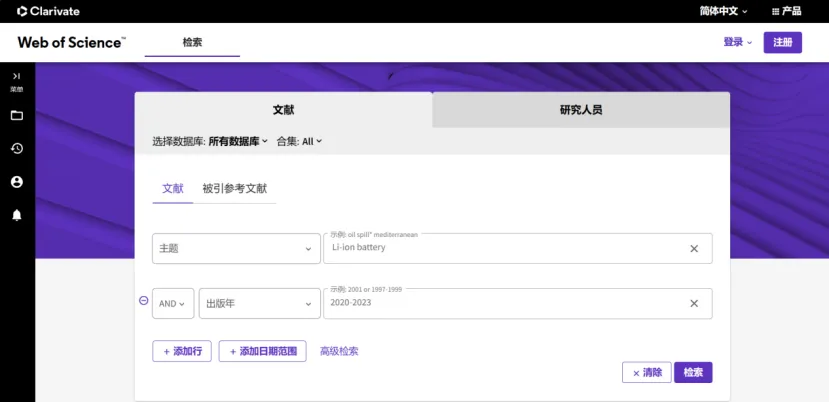829x402 pixels.
Task: Switch to 被引参考文献 sub-tab
Action: [x=235, y=189]
